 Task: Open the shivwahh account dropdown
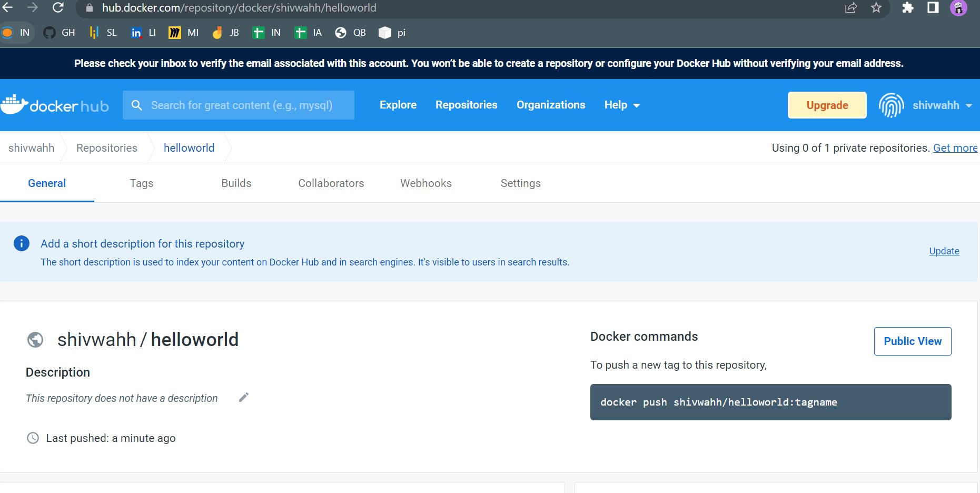(943, 105)
